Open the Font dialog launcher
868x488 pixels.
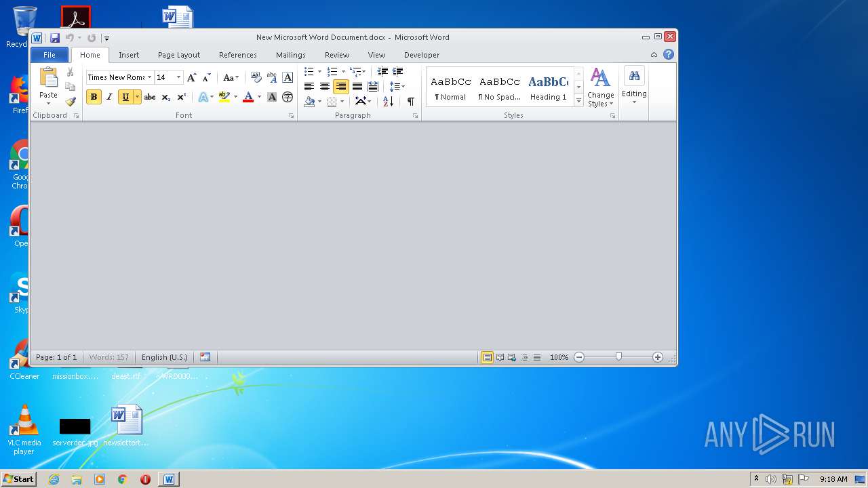(292, 116)
